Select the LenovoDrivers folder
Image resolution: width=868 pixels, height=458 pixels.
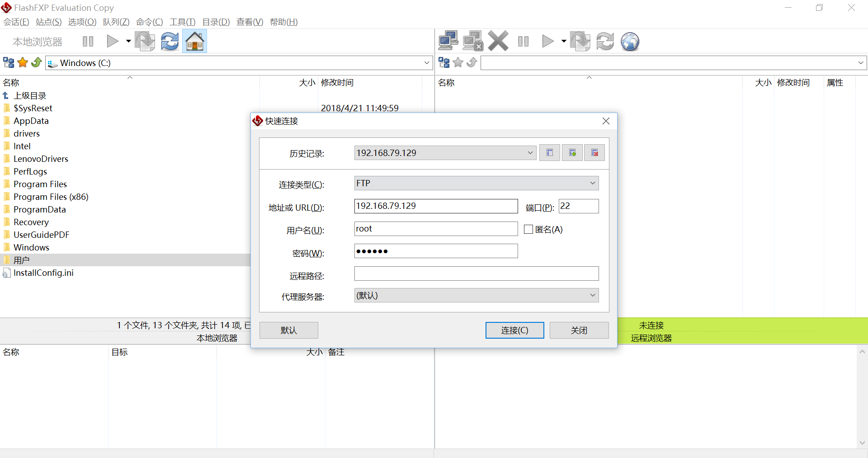click(x=41, y=159)
